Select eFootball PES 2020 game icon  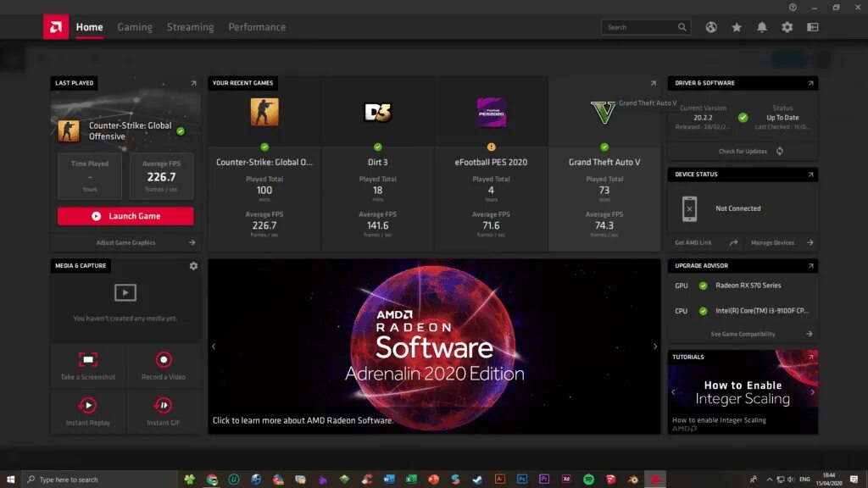491,113
